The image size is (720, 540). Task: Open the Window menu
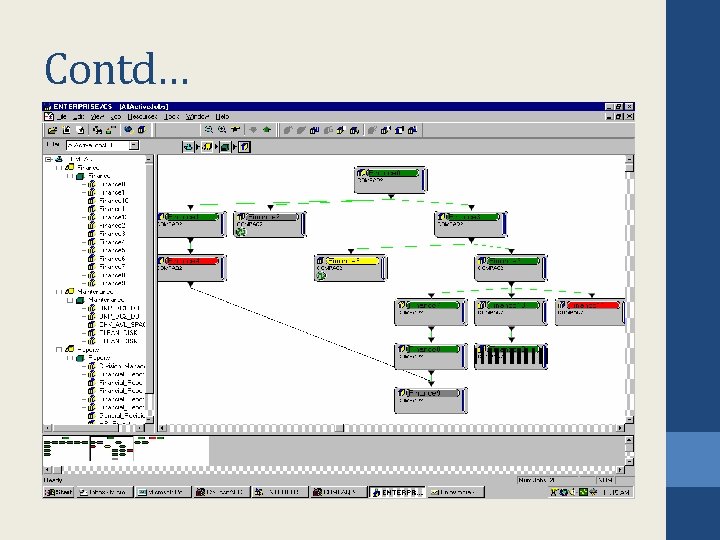197,117
